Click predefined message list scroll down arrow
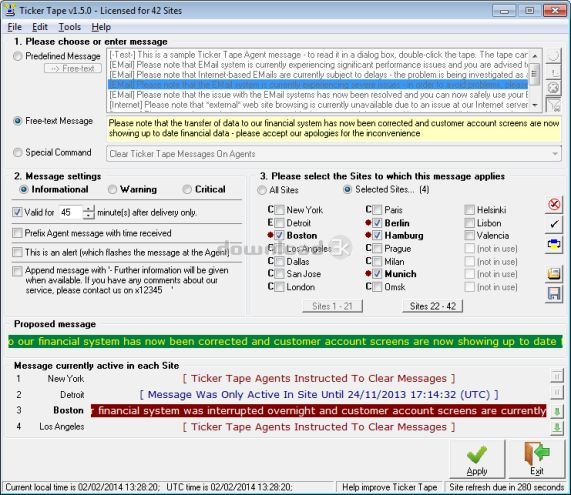Viewport: 571px width, 495px height. 535,105
